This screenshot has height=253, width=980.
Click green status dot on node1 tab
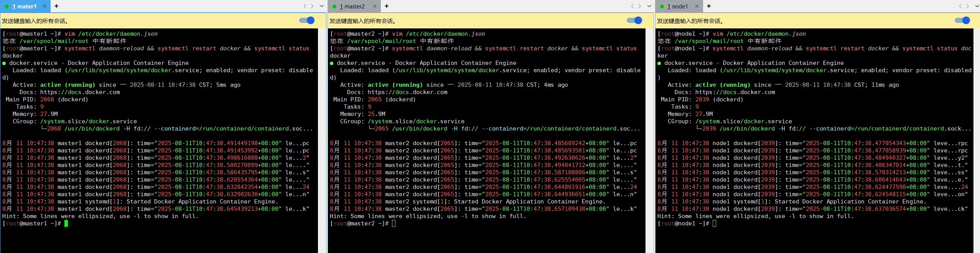tap(662, 7)
